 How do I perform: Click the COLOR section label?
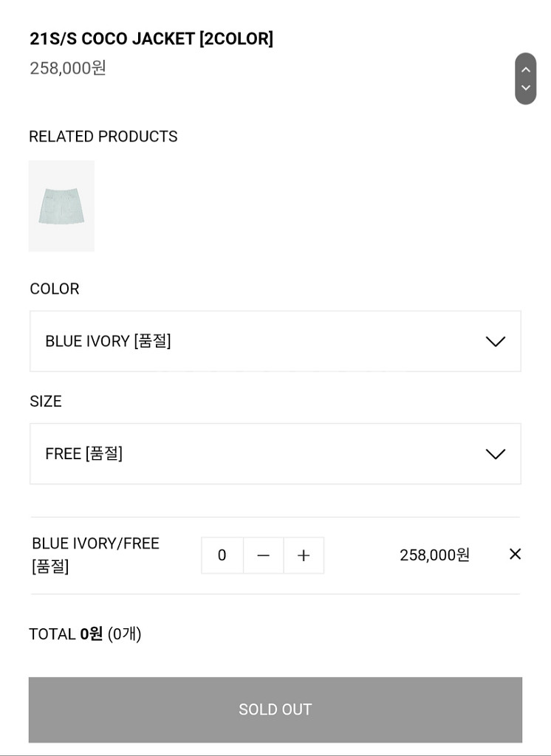[x=55, y=289]
